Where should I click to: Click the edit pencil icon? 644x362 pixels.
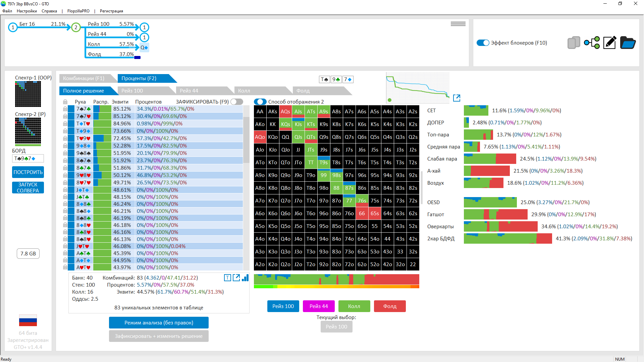tap(609, 43)
